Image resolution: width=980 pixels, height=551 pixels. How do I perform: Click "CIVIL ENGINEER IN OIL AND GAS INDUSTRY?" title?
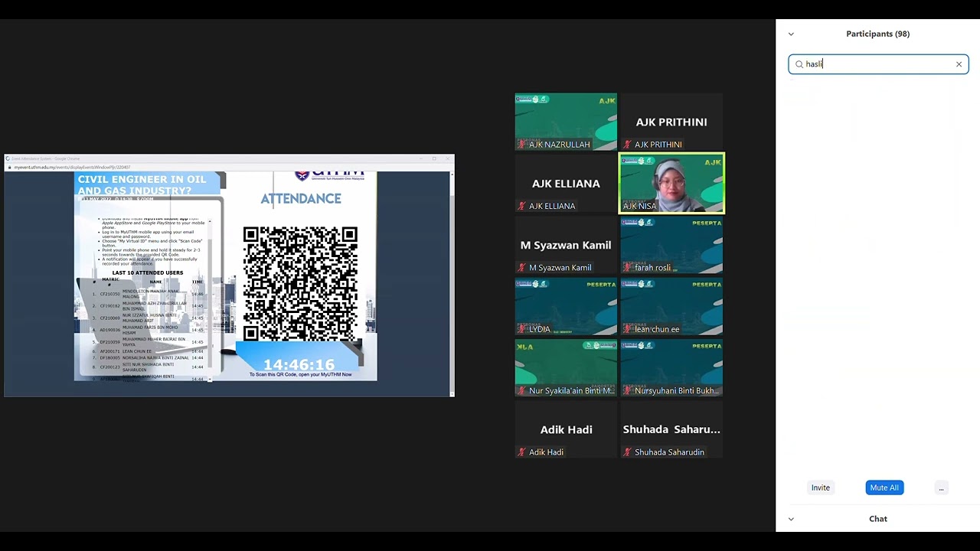[x=142, y=184]
